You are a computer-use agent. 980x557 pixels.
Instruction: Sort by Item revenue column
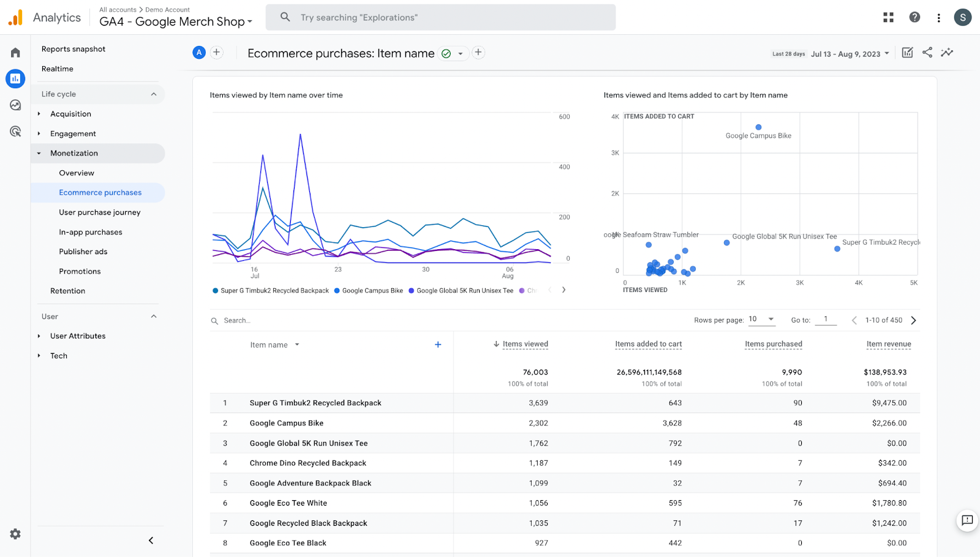[x=889, y=344]
